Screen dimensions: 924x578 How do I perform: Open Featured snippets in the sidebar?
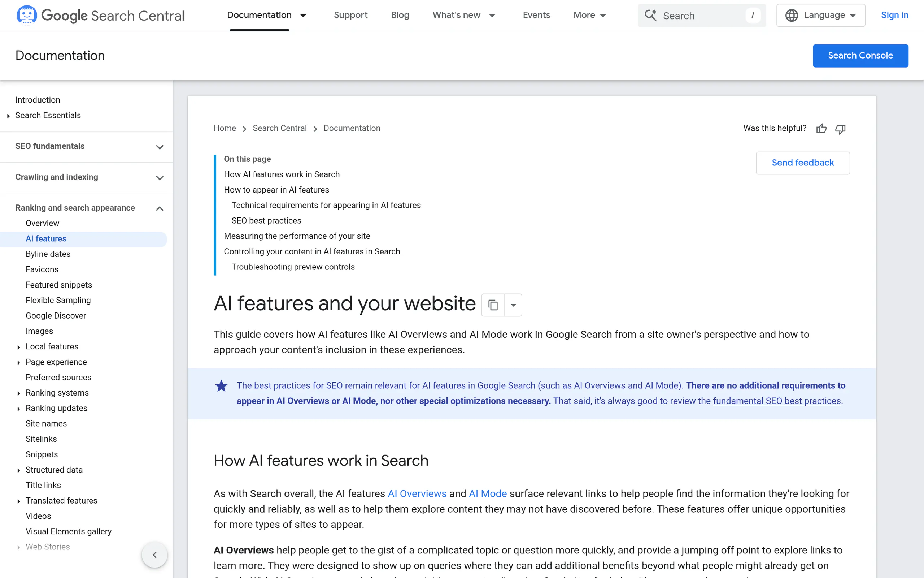[x=59, y=285]
